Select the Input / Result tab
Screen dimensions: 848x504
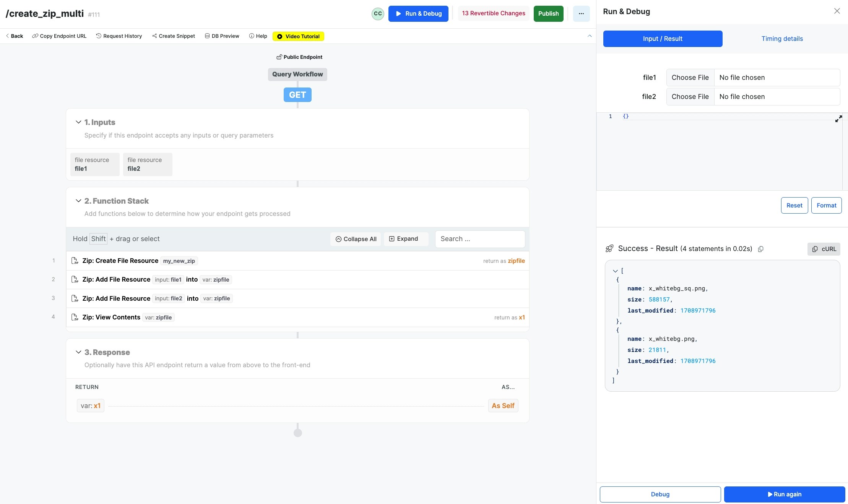click(x=663, y=39)
